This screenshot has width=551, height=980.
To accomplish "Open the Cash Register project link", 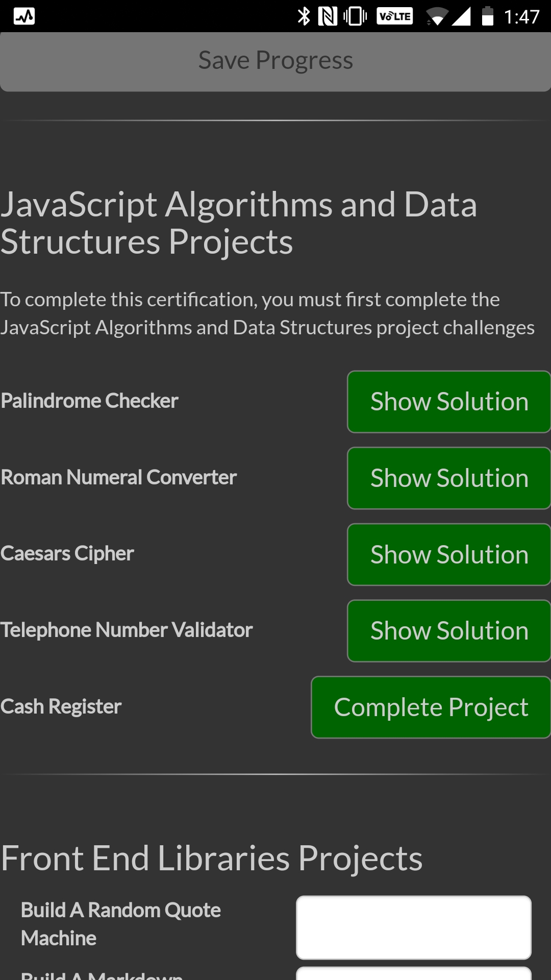I will tap(60, 706).
